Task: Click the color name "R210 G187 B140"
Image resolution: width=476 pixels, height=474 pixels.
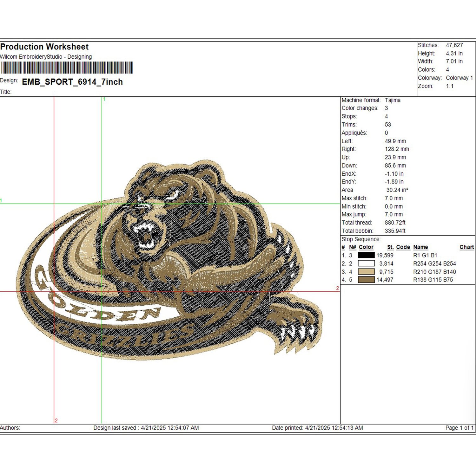Action: 434,272
